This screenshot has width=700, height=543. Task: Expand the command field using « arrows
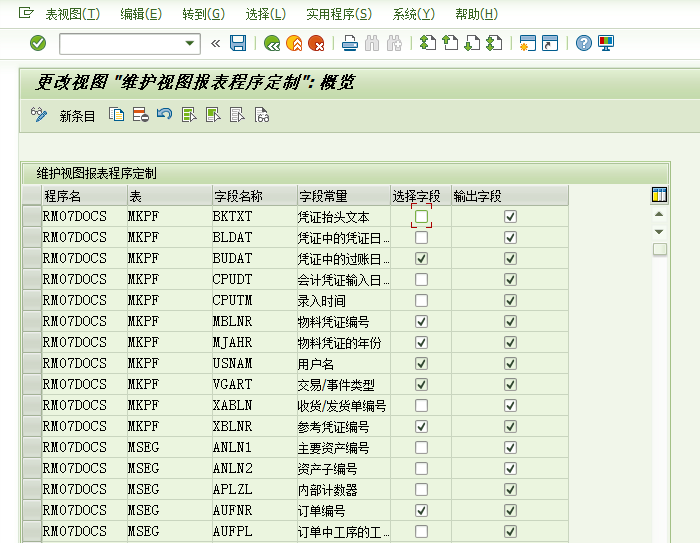tap(216, 43)
